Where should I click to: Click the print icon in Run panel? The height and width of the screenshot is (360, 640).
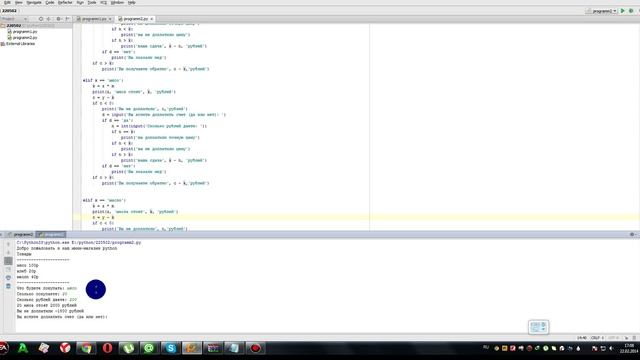click(x=8, y=278)
